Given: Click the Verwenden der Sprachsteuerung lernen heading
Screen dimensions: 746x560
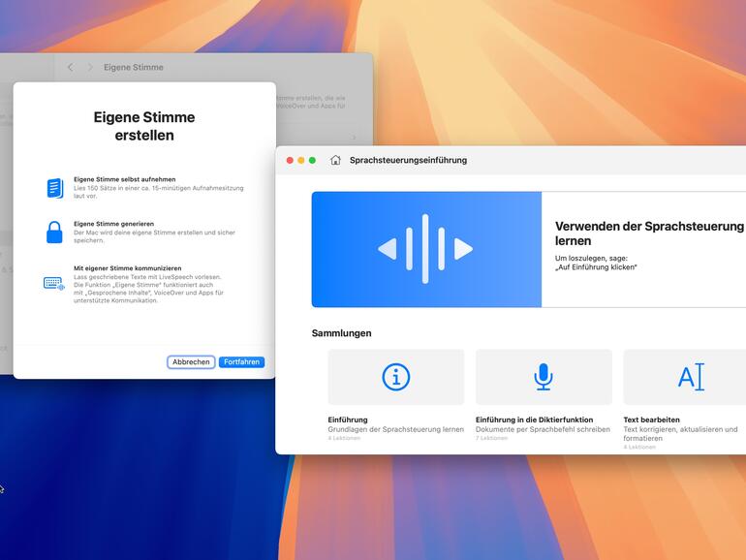Looking at the screenshot, I should [649, 233].
